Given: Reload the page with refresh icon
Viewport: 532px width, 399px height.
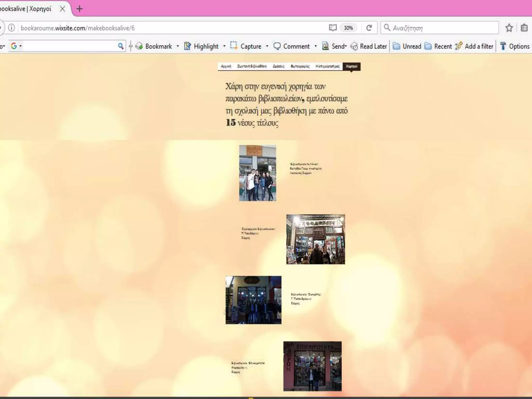Looking at the screenshot, I should click(x=369, y=28).
